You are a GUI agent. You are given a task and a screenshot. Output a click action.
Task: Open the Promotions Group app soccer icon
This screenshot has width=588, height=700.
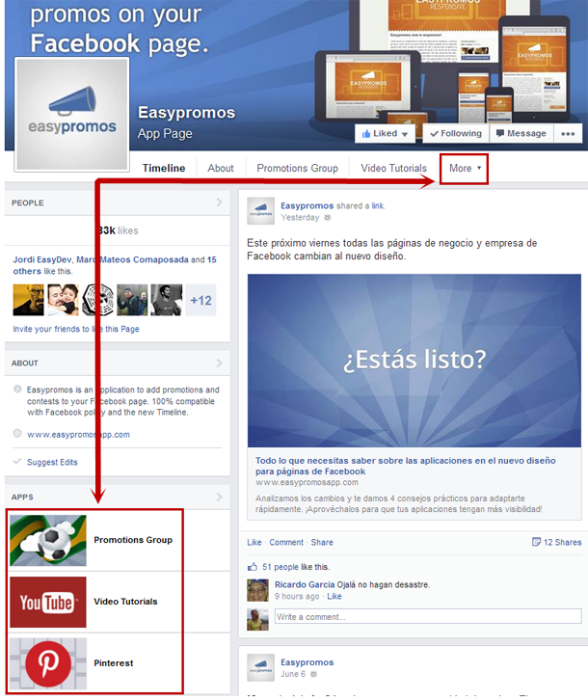pyautogui.click(x=48, y=540)
